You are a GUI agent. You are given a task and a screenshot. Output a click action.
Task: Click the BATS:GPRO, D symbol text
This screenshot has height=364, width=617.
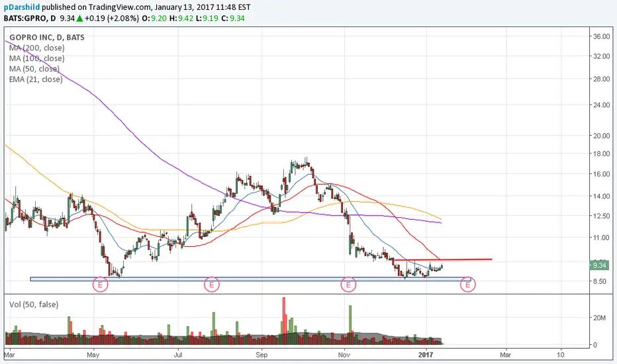pyautogui.click(x=30, y=18)
